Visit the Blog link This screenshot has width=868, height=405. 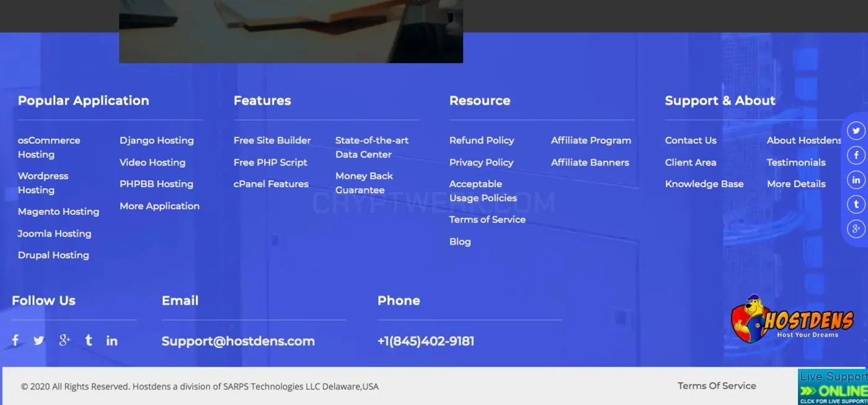pos(460,242)
